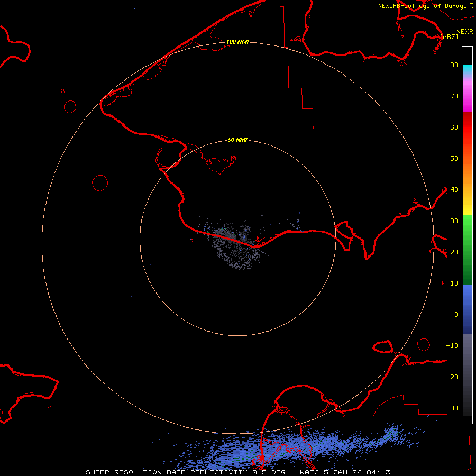
Task: Click the 40 value on the dBZ scale
Action: pos(454,190)
